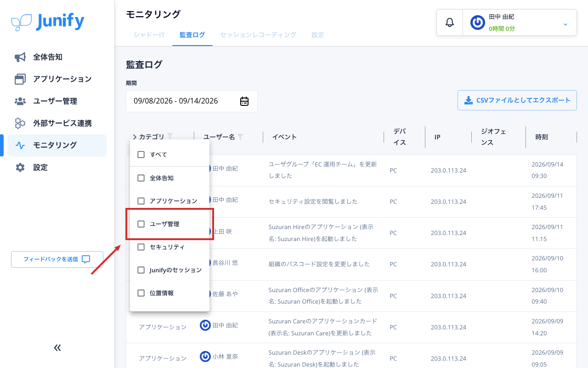
Task: Click 組織のパスコード設定を変更しました event text
Action: click(319, 264)
